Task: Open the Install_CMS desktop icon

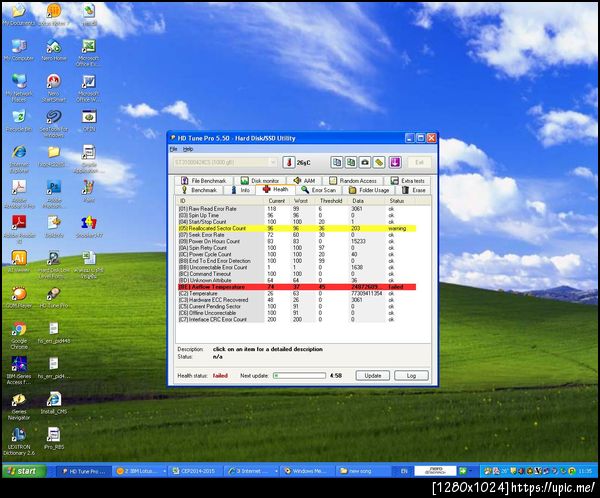Action: pyautogui.click(x=54, y=403)
